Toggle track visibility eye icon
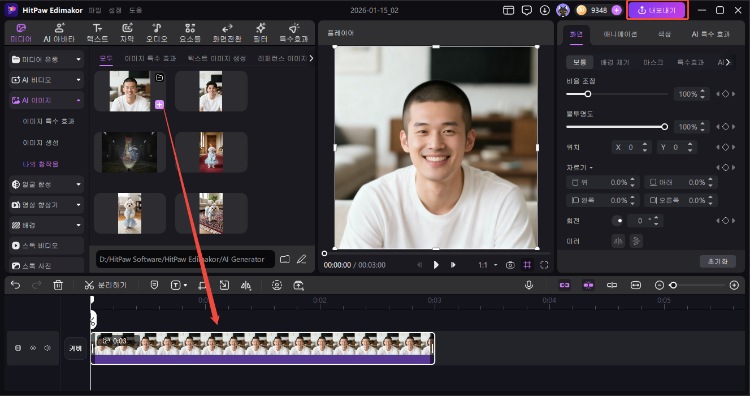This screenshot has width=750, height=396. (x=33, y=348)
